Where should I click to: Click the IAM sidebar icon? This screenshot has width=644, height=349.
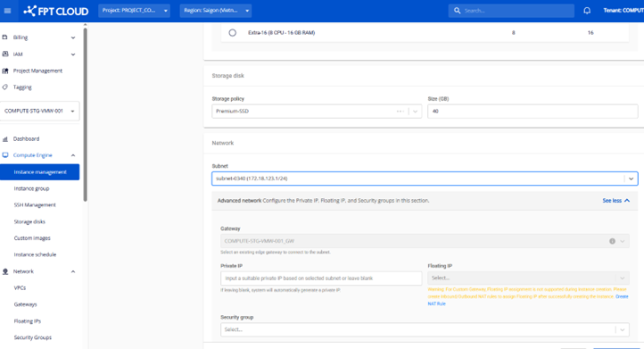[x=5, y=54]
